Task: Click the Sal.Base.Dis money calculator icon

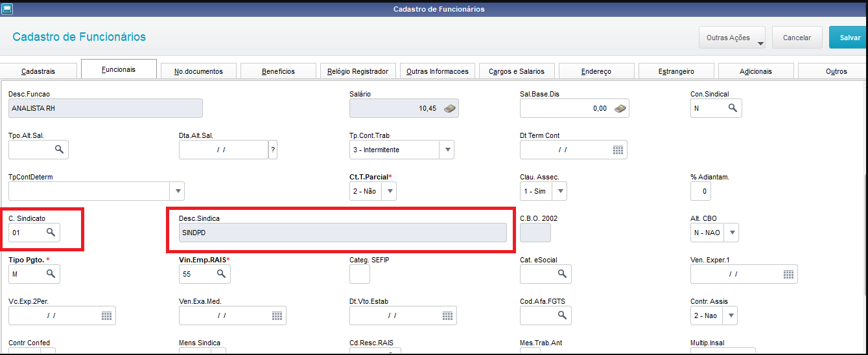Action: 620,109
